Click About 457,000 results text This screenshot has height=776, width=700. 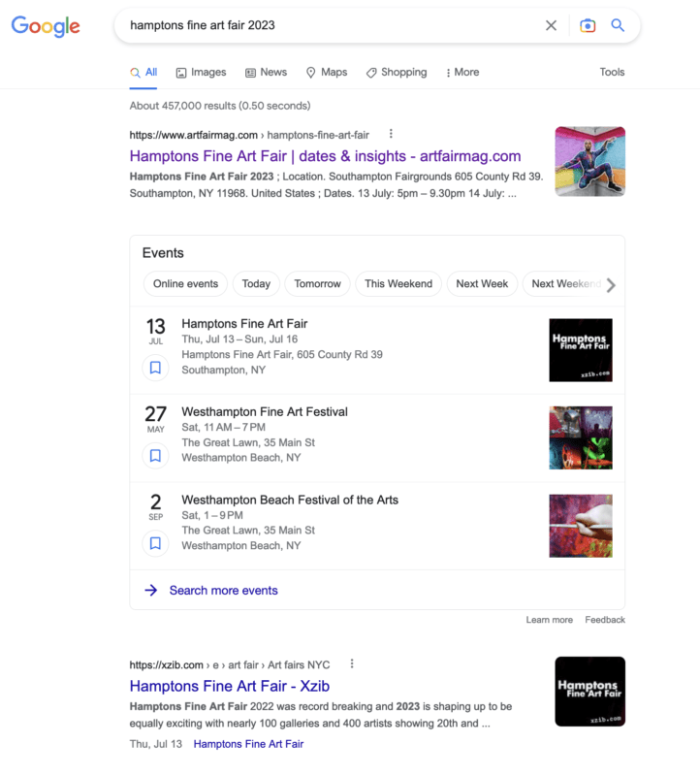pyautogui.click(x=220, y=106)
